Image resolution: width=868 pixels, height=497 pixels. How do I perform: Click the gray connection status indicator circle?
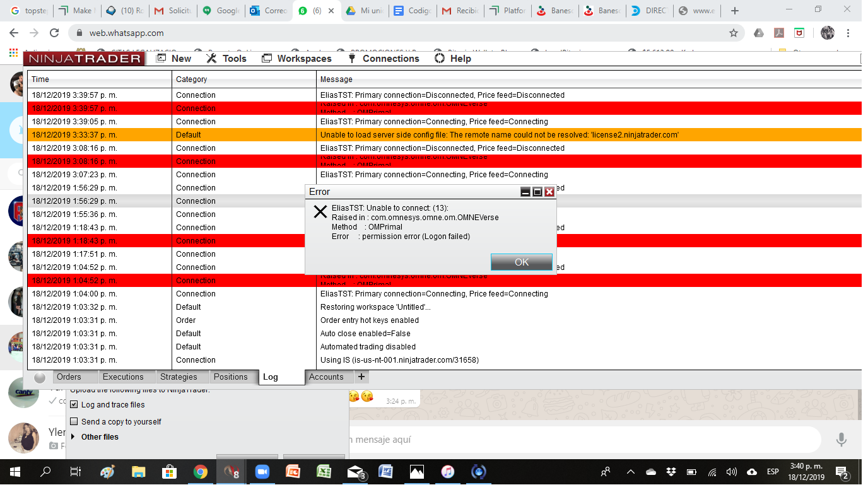pos(40,377)
